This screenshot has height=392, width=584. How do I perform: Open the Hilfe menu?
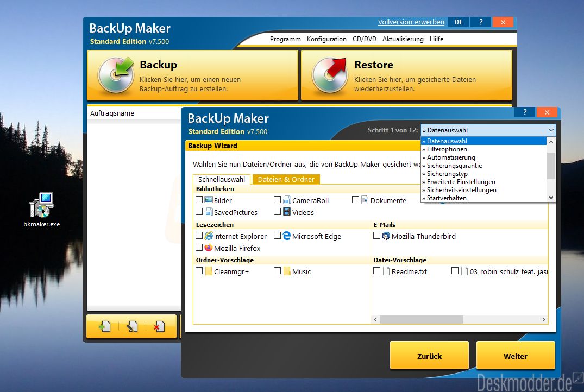coord(437,39)
